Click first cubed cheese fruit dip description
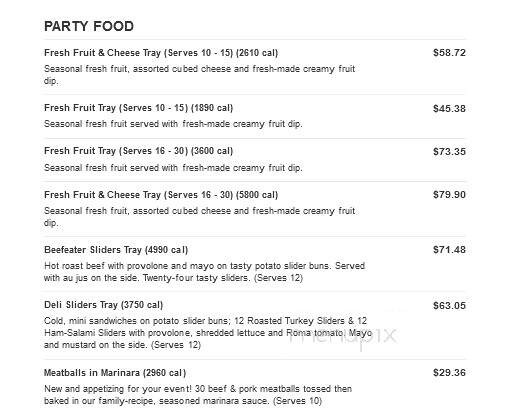Image resolution: width=522 pixels, height=418 pixels. (x=199, y=75)
